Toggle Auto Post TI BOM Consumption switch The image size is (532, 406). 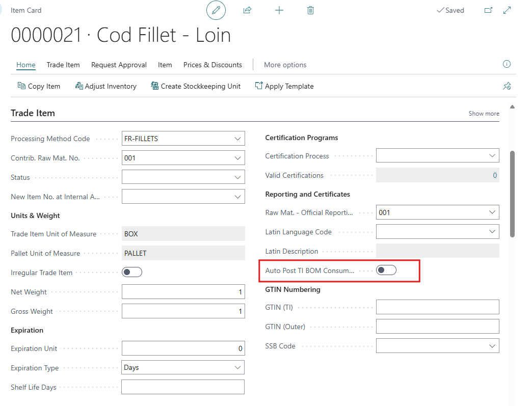(386, 270)
